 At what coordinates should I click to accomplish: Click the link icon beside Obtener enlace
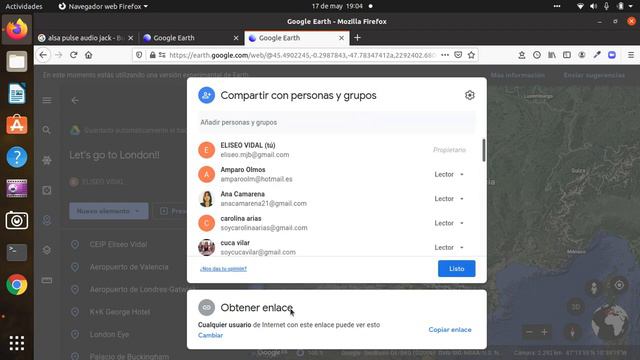click(207, 307)
